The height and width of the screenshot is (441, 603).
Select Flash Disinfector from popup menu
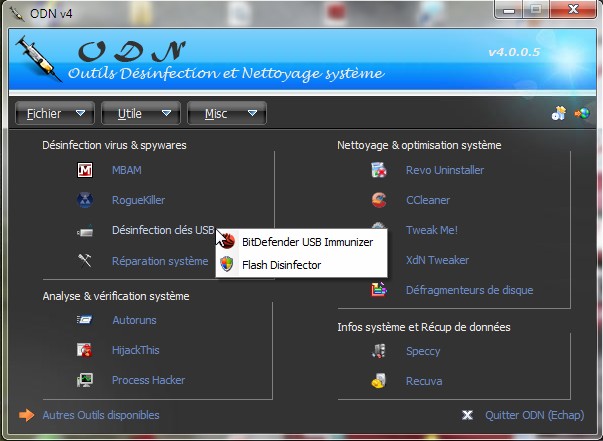coord(302,265)
